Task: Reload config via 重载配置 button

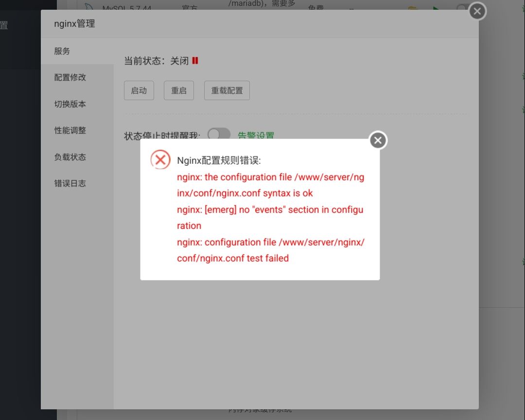Action: coord(227,90)
